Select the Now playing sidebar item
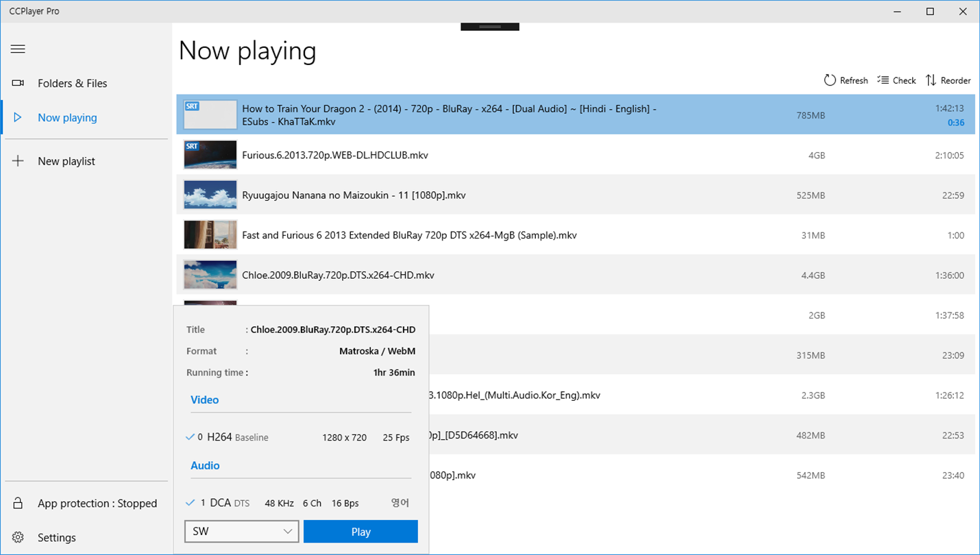This screenshot has height=555, width=980. (x=67, y=118)
